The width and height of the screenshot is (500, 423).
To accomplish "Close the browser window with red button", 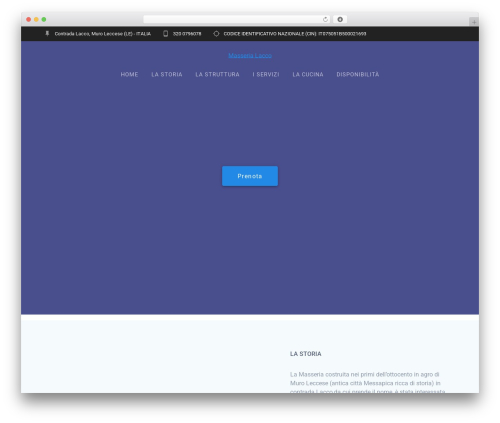I will click(29, 19).
